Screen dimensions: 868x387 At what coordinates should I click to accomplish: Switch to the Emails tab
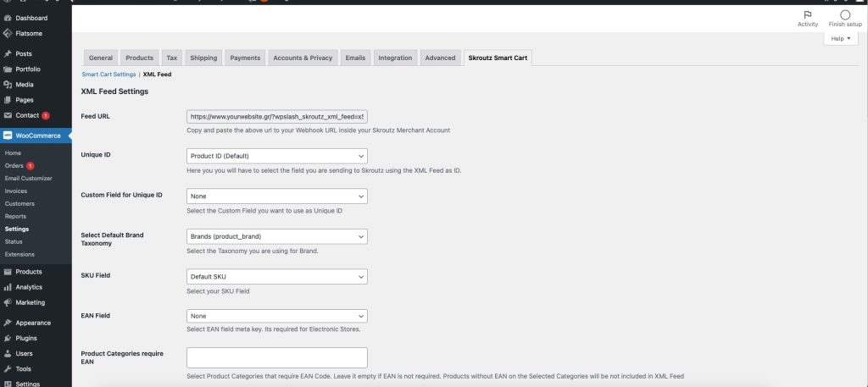click(x=355, y=58)
